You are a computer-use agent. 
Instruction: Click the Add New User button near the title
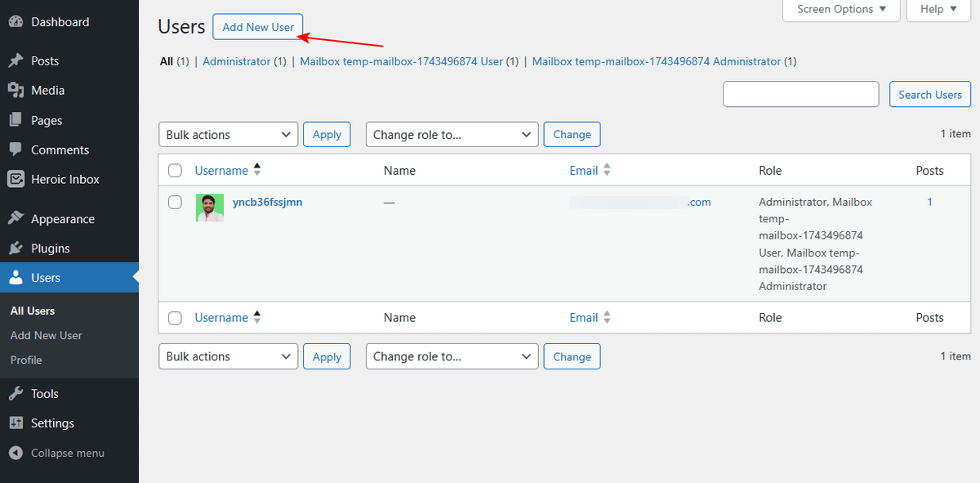258,27
